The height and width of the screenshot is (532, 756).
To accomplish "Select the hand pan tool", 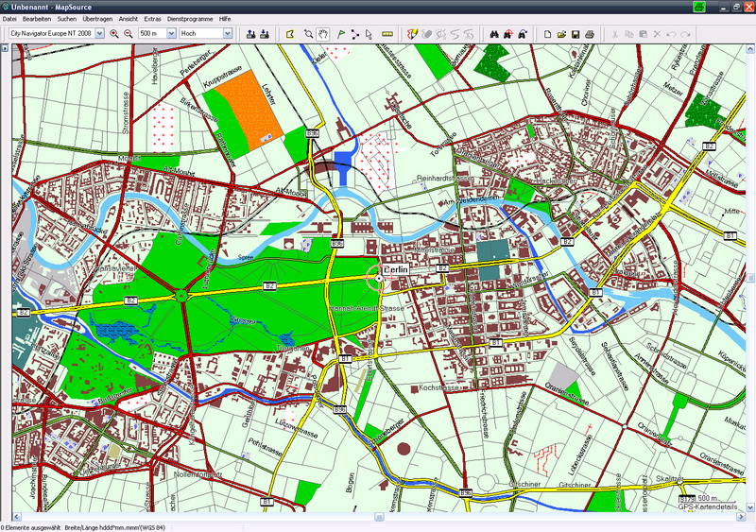I will tap(323, 33).
